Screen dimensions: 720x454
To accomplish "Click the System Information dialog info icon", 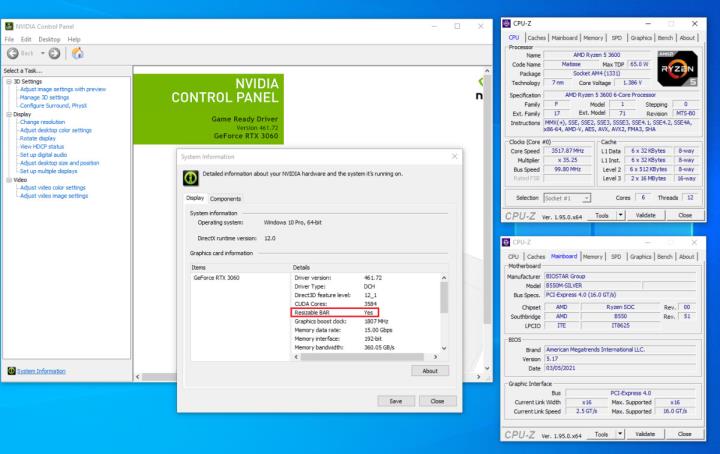I will click(191, 178).
